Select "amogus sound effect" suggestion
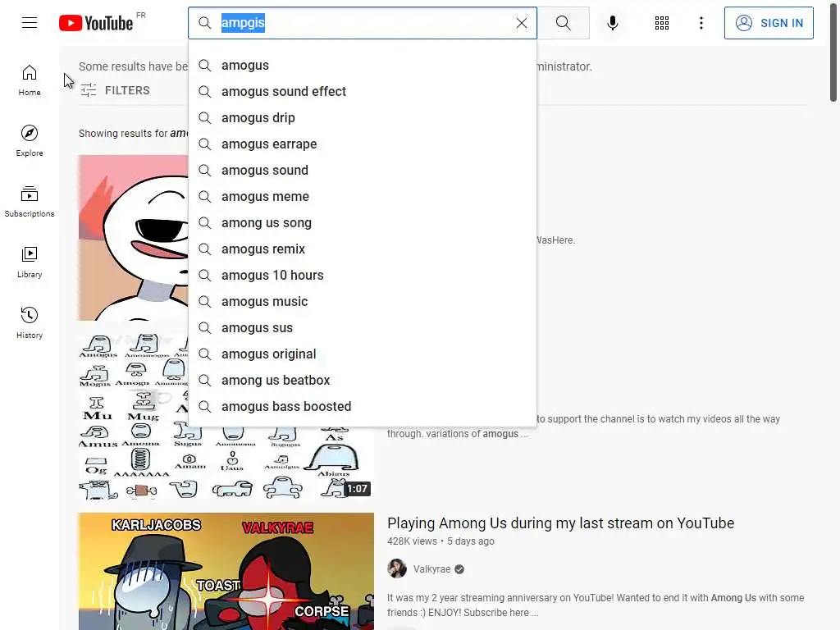This screenshot has width=840, height=630. (363, 92)
